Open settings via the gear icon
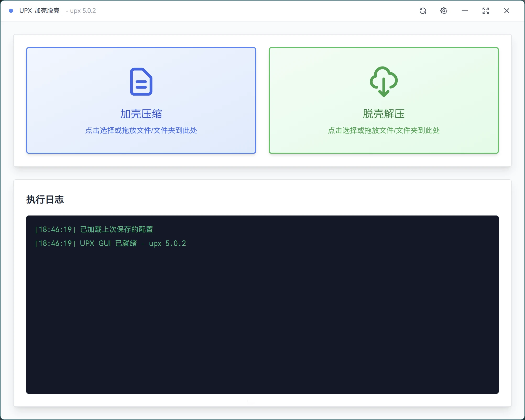Image resolution: width=525 pixels, height=420 pixels. (444, 11)
